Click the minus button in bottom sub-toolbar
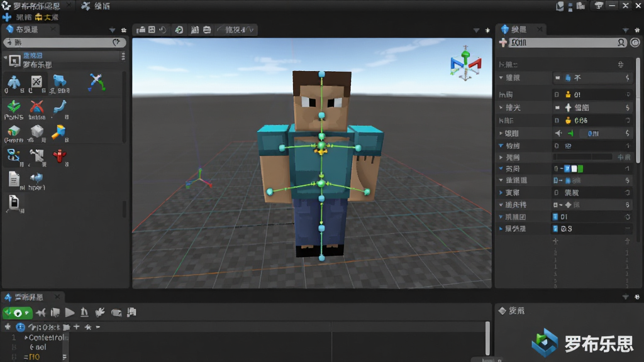This screenshot has height=362, width=644. (x=97, y=327)
